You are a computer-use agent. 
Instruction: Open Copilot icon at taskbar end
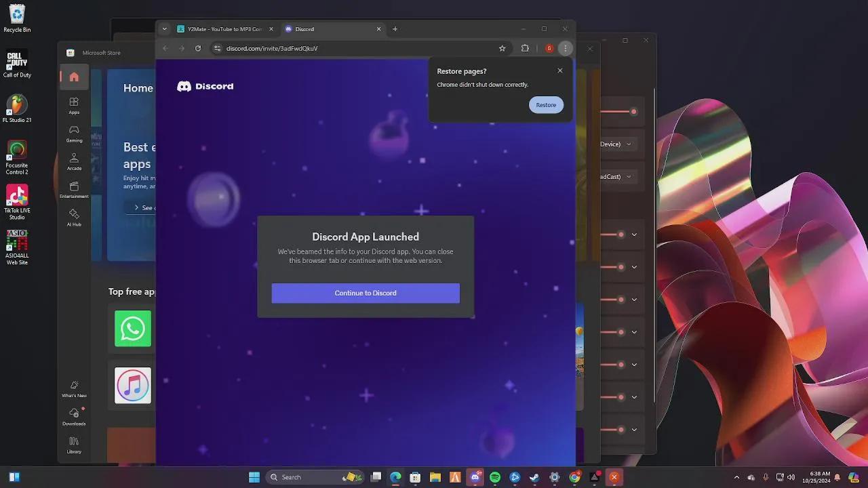click(854, 477)
